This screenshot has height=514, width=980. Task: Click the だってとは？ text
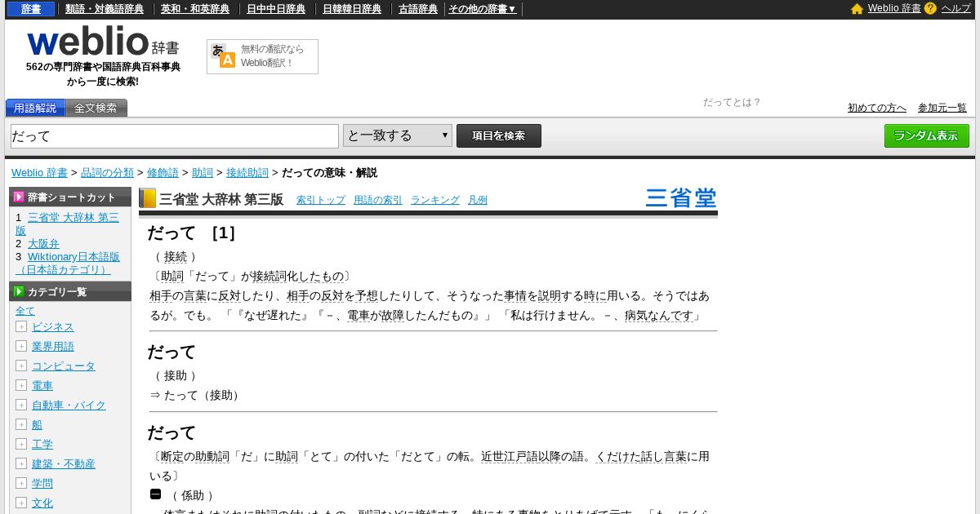732,102
